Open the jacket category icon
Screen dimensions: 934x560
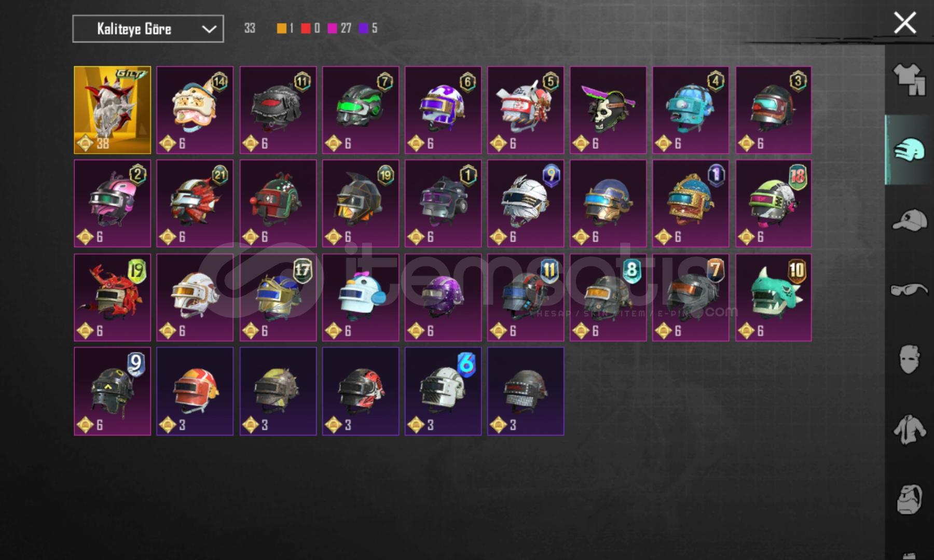909,429
